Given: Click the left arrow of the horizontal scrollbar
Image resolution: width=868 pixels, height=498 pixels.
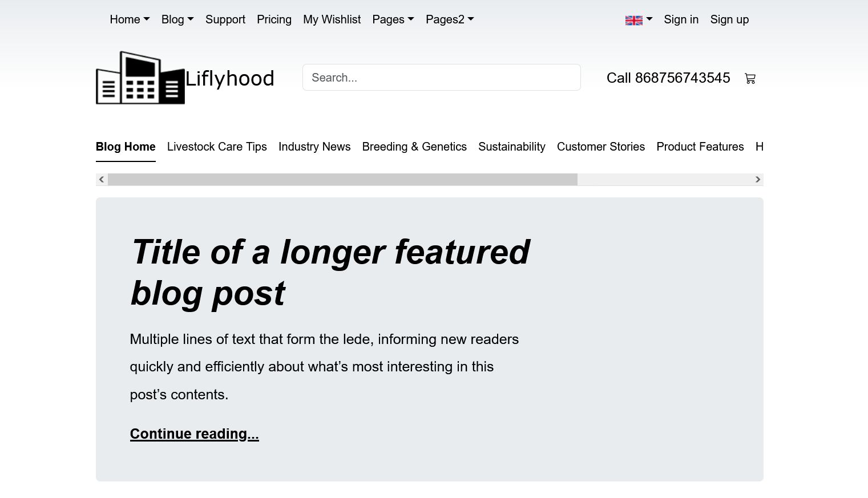Looking at the screenshot, I should [102, 180].
